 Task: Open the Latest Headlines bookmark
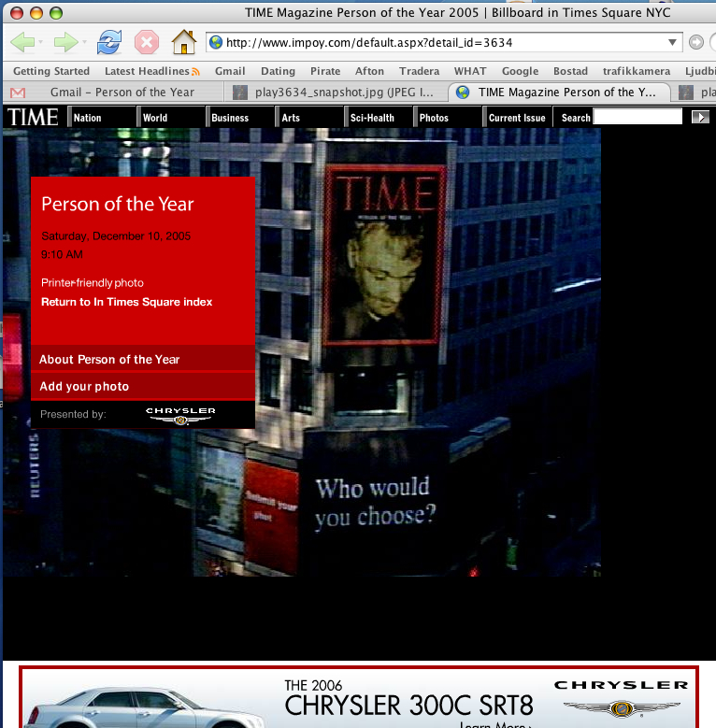tap(147, 71)
